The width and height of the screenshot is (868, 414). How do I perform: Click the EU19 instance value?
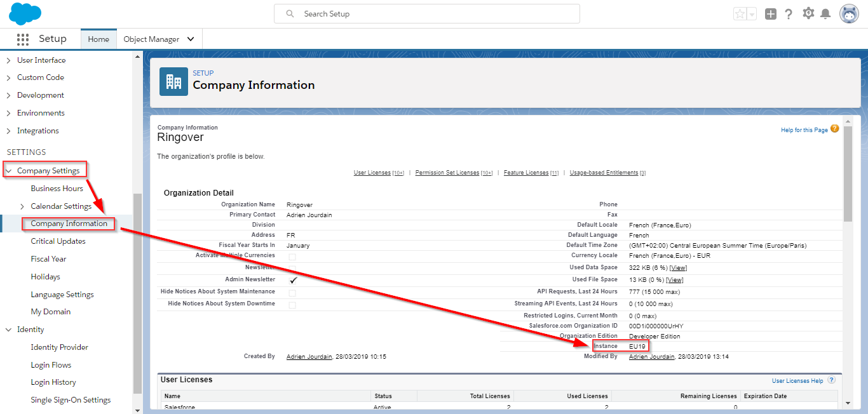pos(637,347)
